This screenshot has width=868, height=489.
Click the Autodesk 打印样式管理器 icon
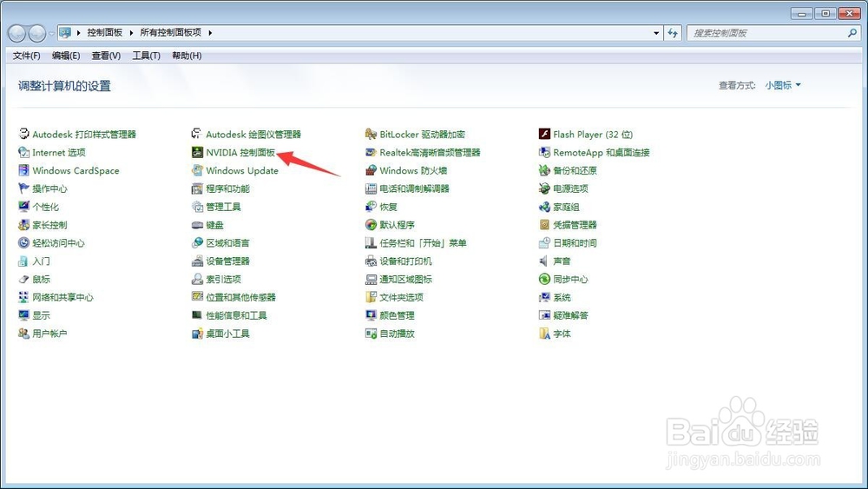tap(23, 134)
